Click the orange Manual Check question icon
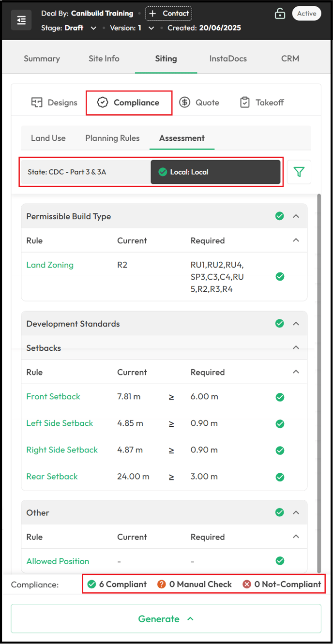The height and width of the screenshot is (644, 333). (x=162, y=584)
